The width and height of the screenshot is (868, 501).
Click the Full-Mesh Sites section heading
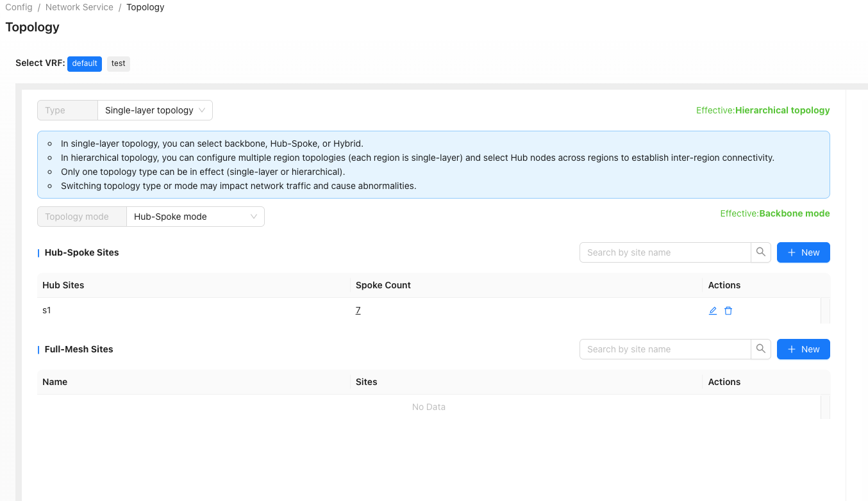[x=79, y=349]
